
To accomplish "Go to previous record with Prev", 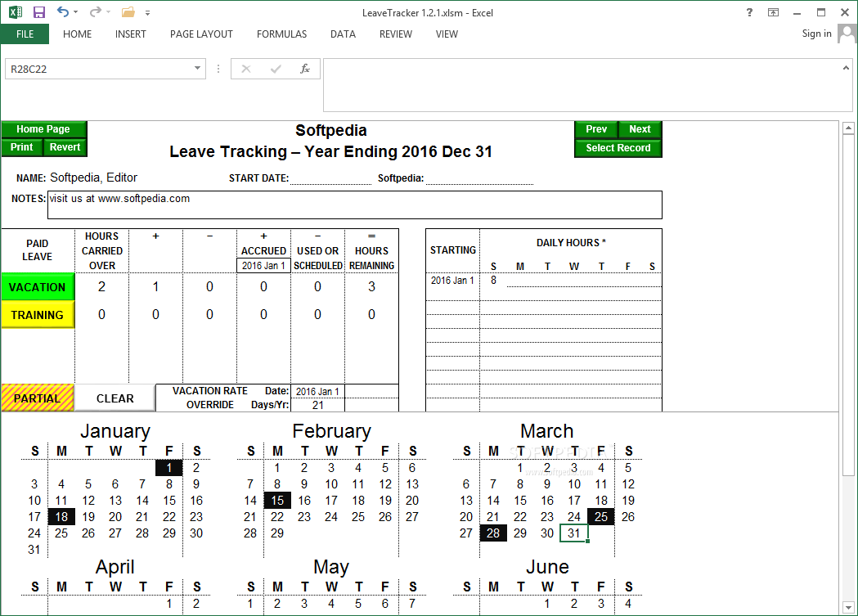I will pos(596,129).
